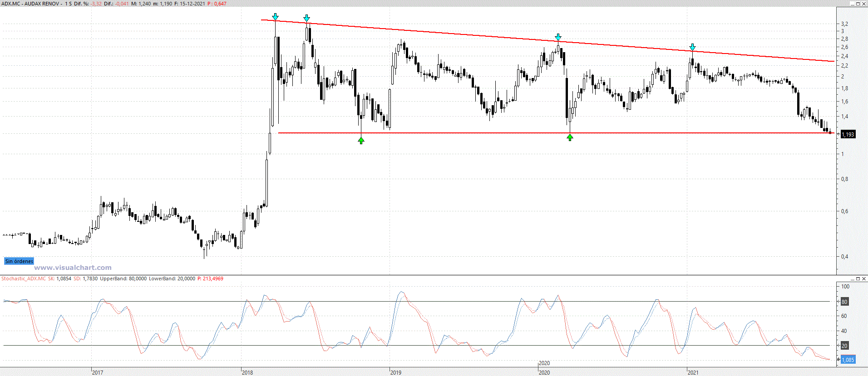
Task: Click the lower band 20 level tag
Action: coord(844,346)
